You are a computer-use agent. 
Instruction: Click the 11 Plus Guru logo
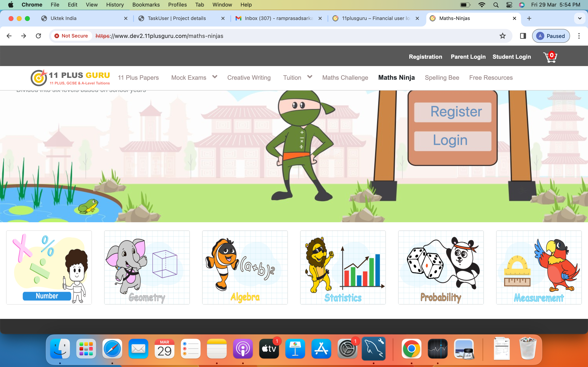click(x=70, y=78)
